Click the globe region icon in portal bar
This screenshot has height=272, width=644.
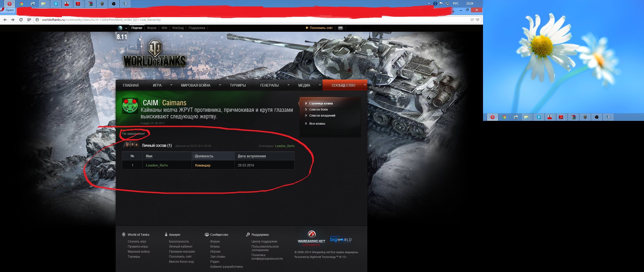(120, 28)
